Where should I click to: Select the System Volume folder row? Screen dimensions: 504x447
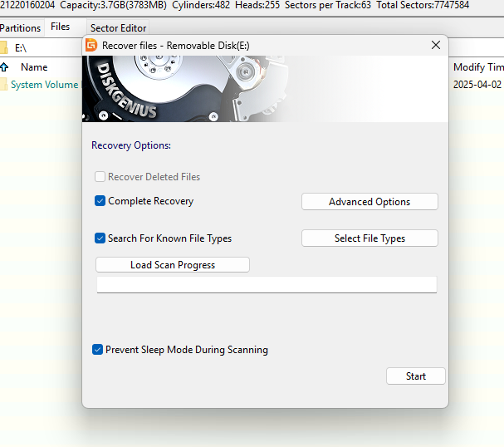(42, 85)
